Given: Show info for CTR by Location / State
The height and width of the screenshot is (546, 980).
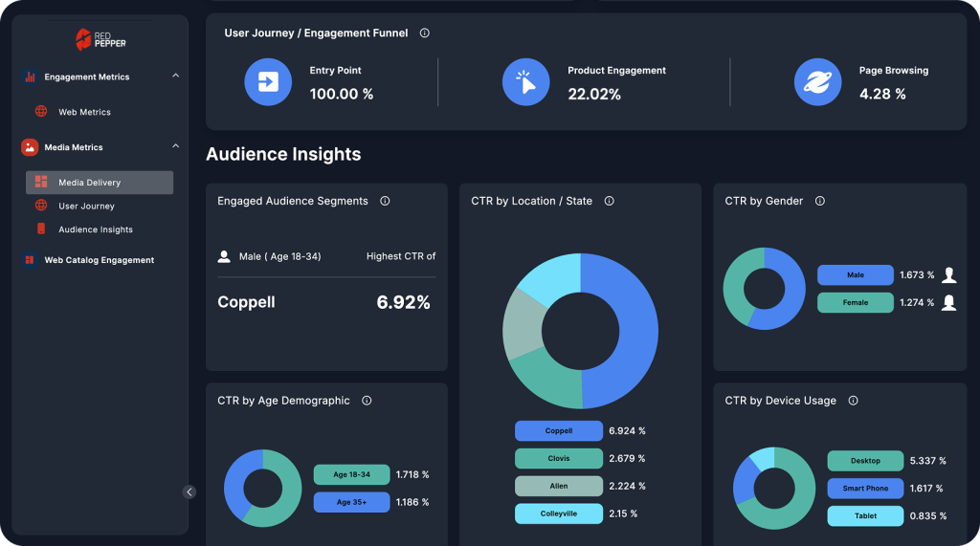Looking at the screenshot, I should coord(610,202).
